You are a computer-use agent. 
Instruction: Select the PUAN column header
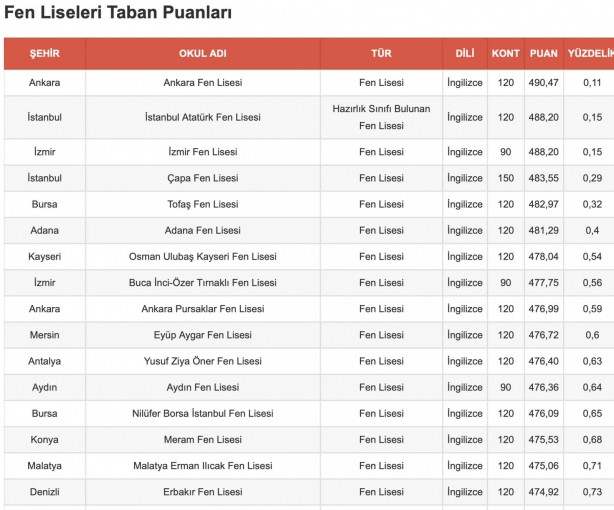pyautogui.click(x=544, y=53)
